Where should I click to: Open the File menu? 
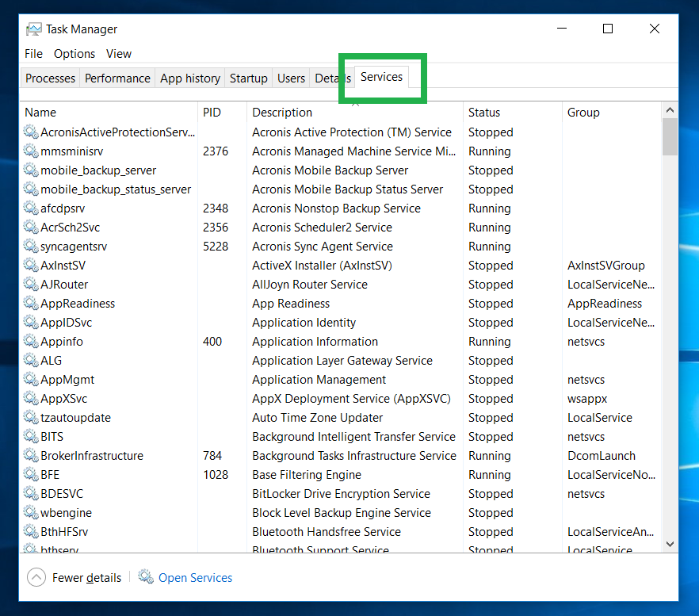(x=33, y=54)
